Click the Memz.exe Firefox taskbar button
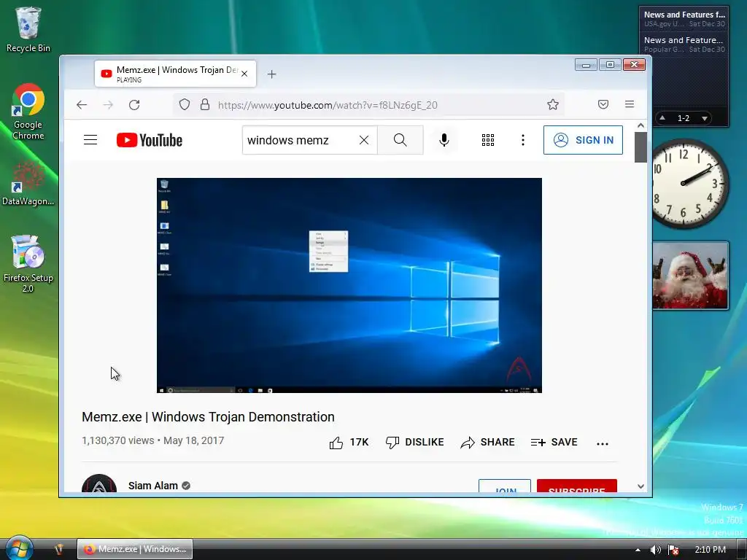 point(135,549)
